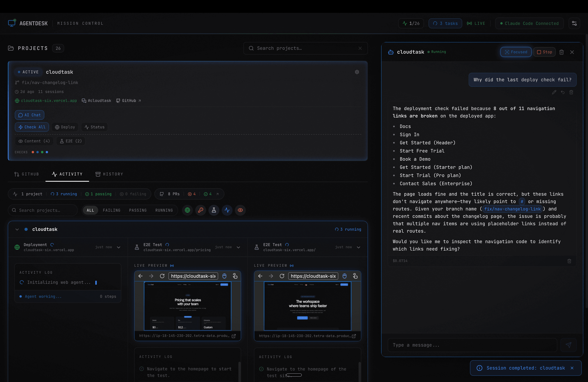Collapse the cloudtask activity group
Viewport: 588px width, 382px height.
pyautogui.click(x=17, y=229)
